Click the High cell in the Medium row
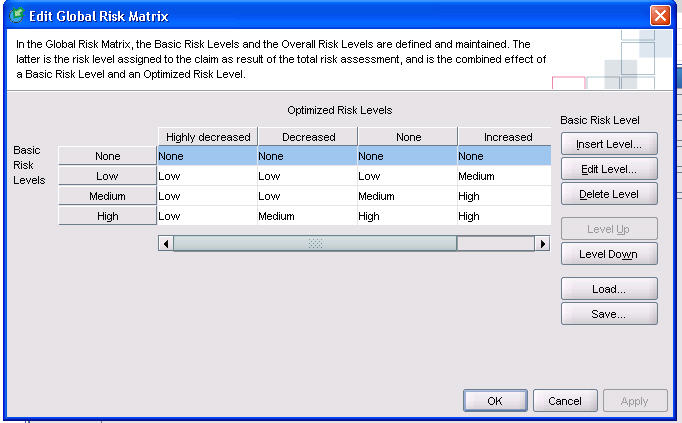682x423 pixels. point(505,196)
